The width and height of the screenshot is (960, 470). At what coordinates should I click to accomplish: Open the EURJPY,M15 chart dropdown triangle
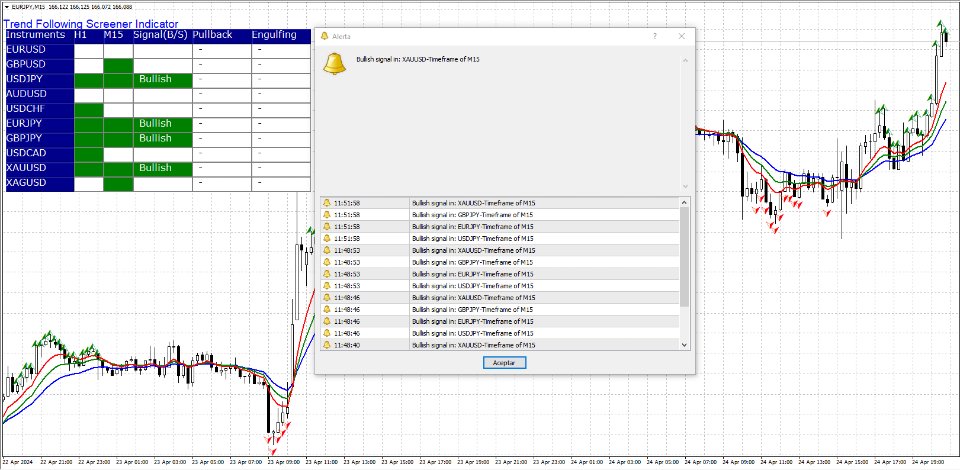[6, 7]
